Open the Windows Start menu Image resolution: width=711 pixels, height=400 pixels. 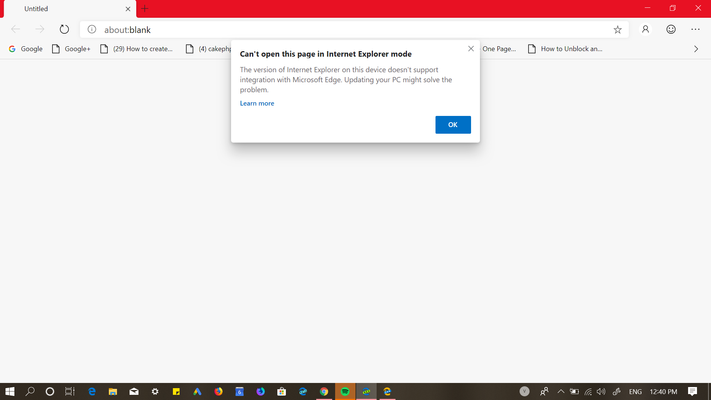tap(10, 391)
